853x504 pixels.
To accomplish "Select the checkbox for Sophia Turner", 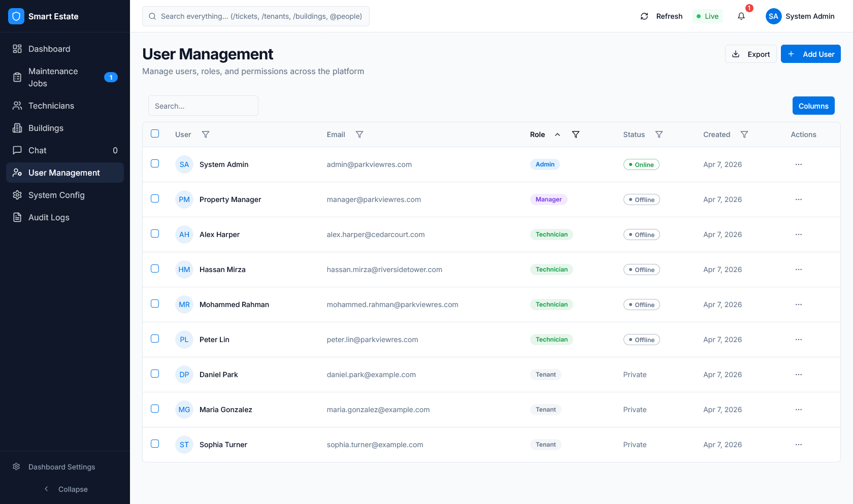I will tap(155, 443).
